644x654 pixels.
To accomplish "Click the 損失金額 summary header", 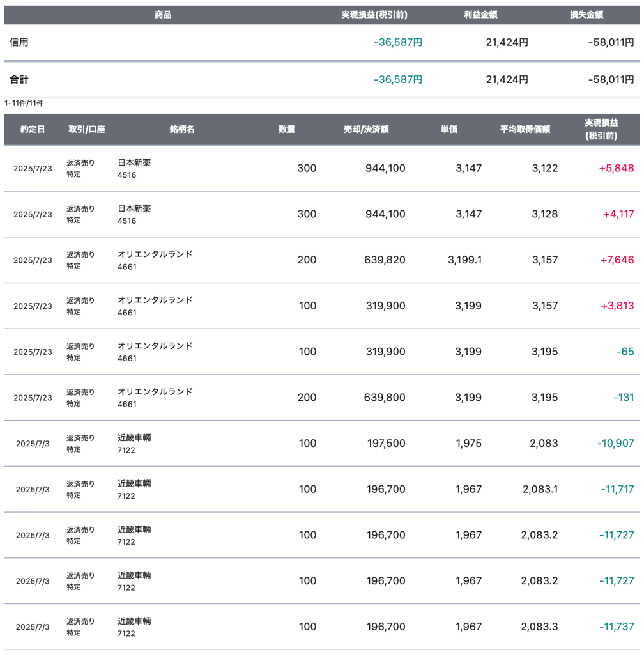I will (x=586, y=15).
